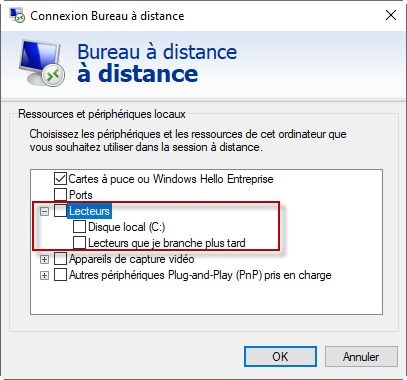Screen dimensions: 407x380
Task: Select the Lecteurs label in the list
Action: (89, 211)
